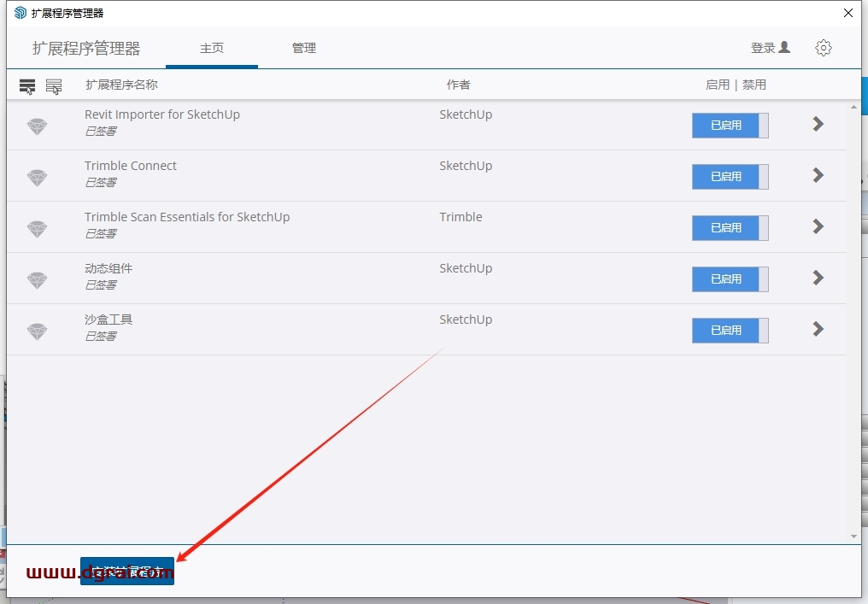Expand details arrow for Revit Importer
Viewport: 868px width, 604px height.
click(818, 124)
